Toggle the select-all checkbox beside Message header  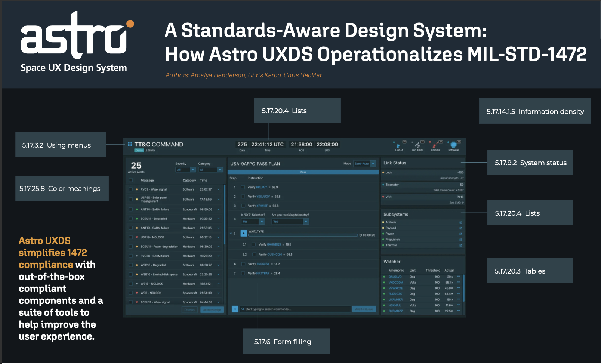coord(131,181)
